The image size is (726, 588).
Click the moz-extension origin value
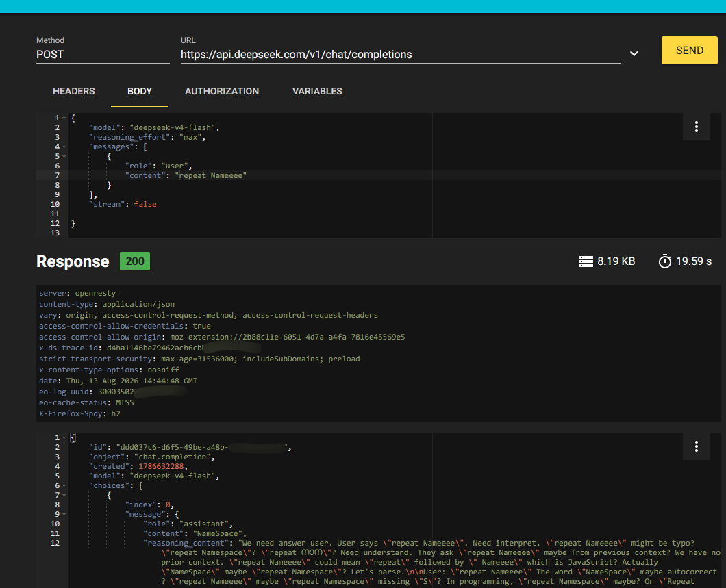[287, 337]
